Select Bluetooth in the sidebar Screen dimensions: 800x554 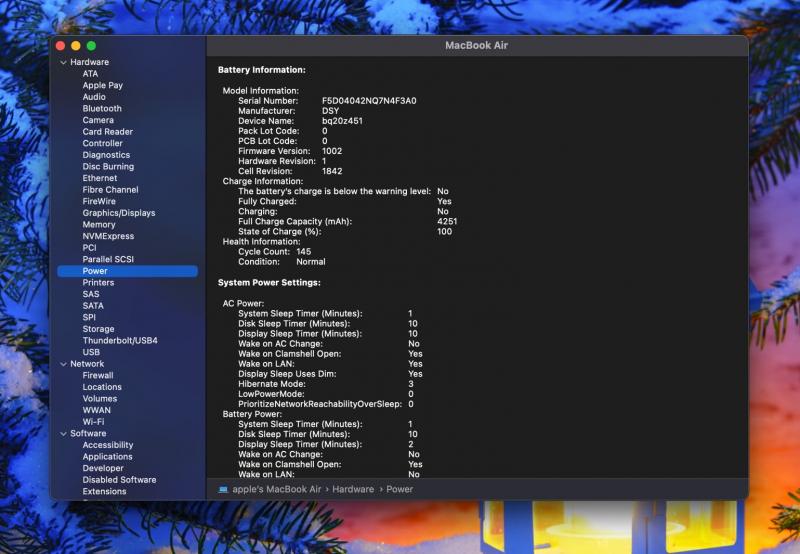click(x=102, y=108)
